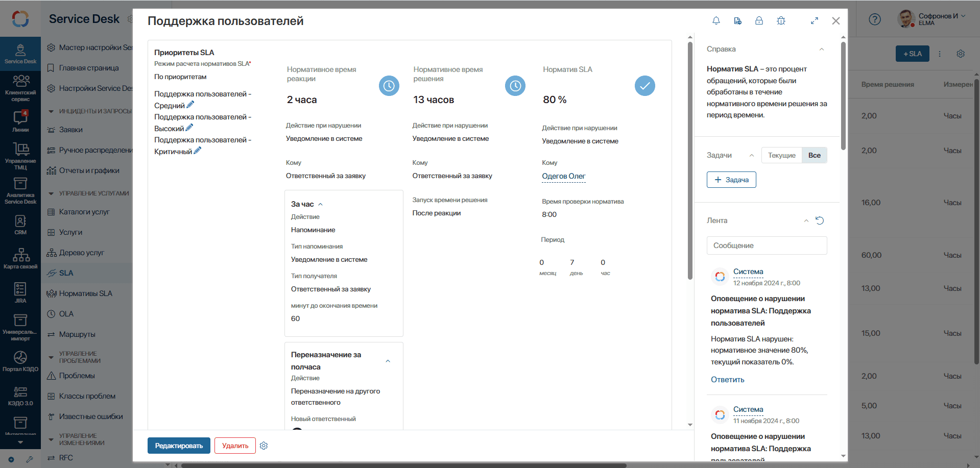Click the Сообщение input field

point(767,245)
